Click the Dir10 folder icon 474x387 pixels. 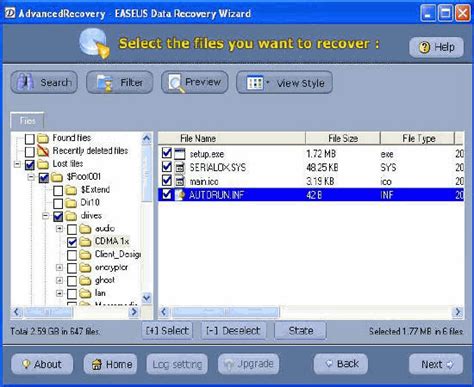click(x=71, y=203)
